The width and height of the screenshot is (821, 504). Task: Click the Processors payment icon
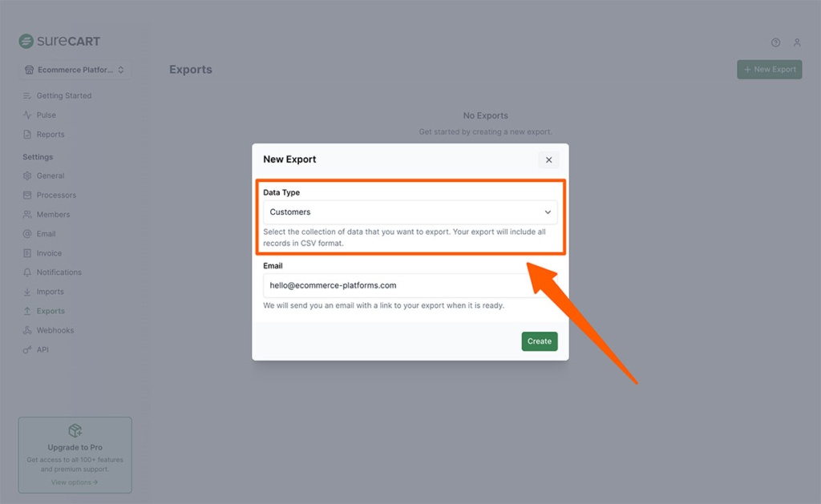(29, 195)
